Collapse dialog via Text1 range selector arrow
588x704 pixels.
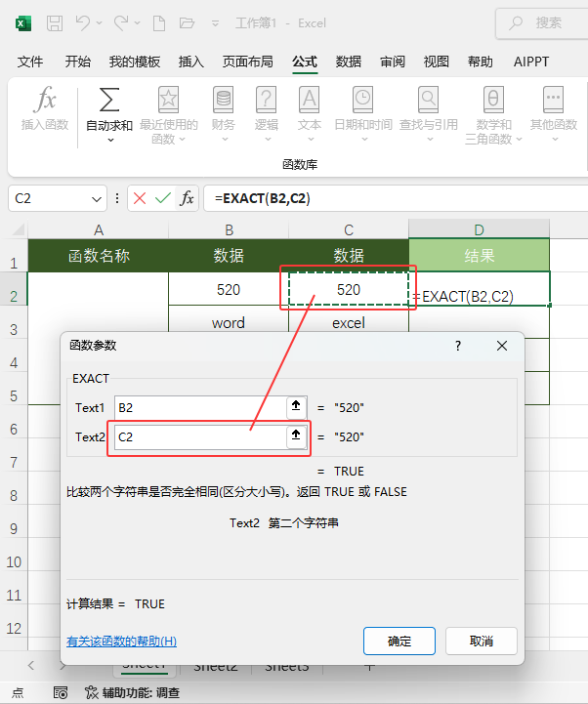click(x=296, y=407)
